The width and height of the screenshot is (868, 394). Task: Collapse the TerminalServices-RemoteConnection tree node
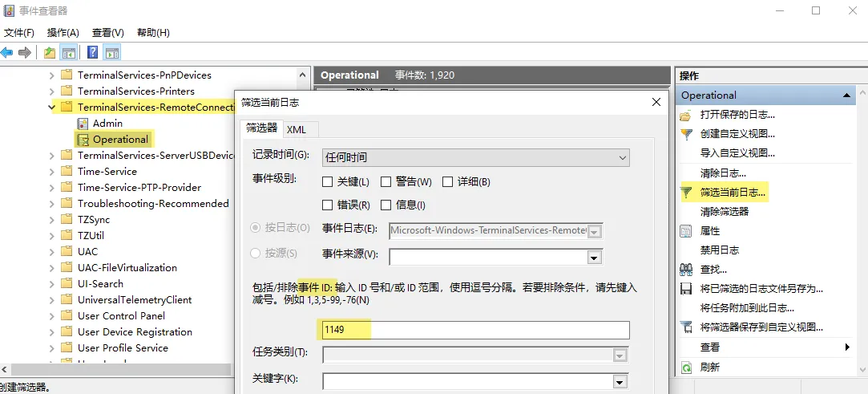coord(52,107)
